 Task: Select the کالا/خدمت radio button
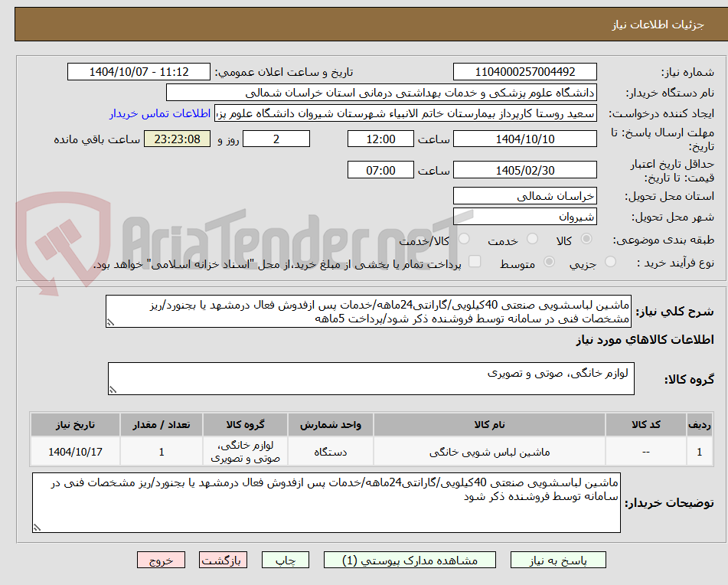pos(465,240)
